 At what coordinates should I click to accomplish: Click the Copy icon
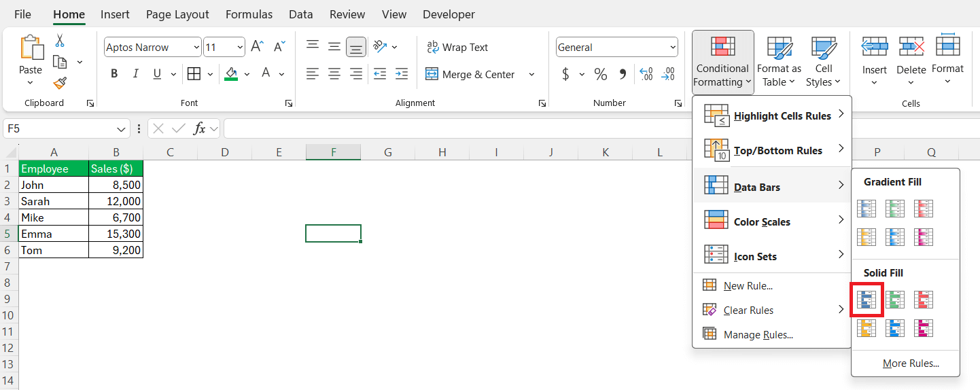click(x=60, y=62)
